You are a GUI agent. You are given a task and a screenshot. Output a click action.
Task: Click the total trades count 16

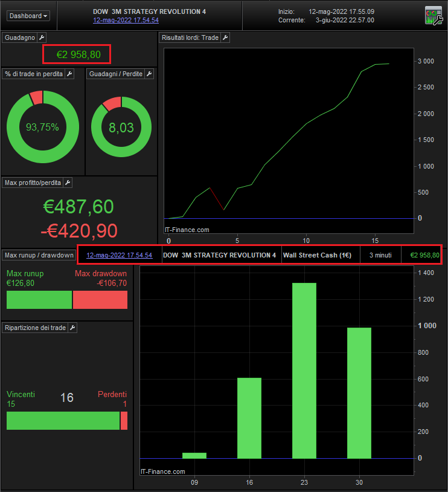pyautogui.click(x=67, y=398)
